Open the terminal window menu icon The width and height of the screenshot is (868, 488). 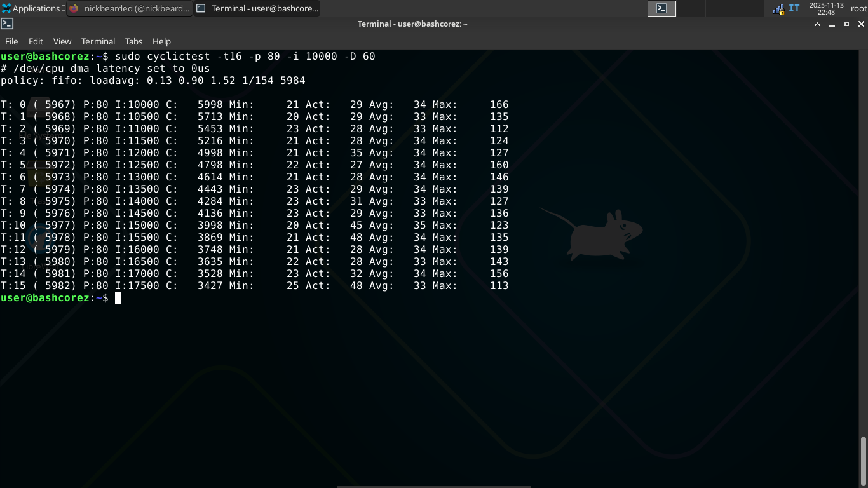(x=7, y=24)
